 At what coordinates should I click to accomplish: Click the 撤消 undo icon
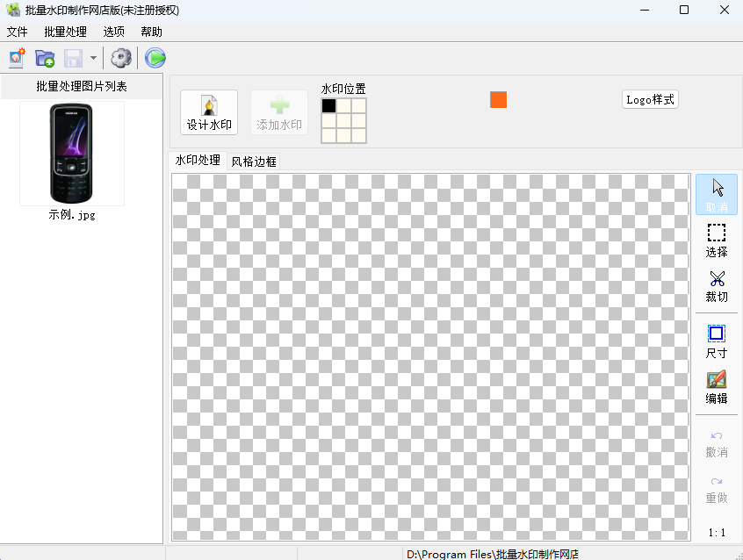click(717, 444)
